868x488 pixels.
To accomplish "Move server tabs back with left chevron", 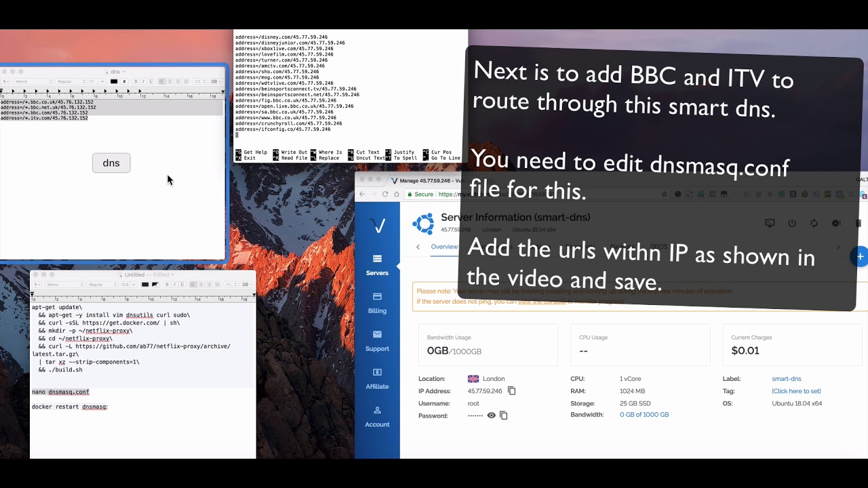I will [x=418, y=247].
